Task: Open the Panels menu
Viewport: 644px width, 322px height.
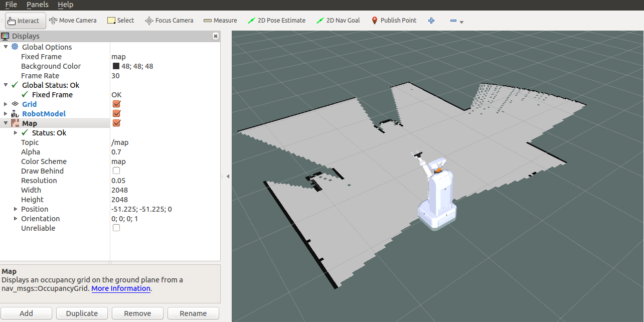Action: (x=38, y=5)
